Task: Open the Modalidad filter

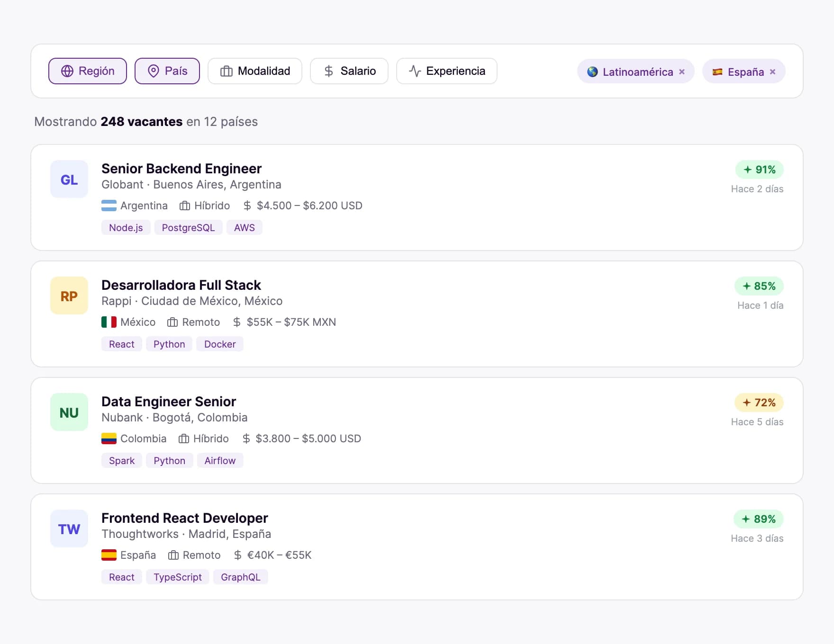Action: 255,71
